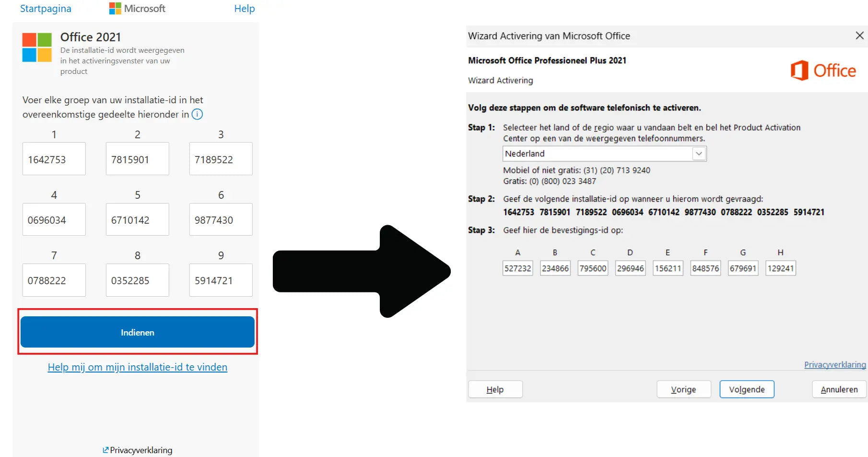The width and height of the screenshot is (868, 457).
Task: Click the info icon beside the installatie-id instructions
Action: click(x=197, y=114)
